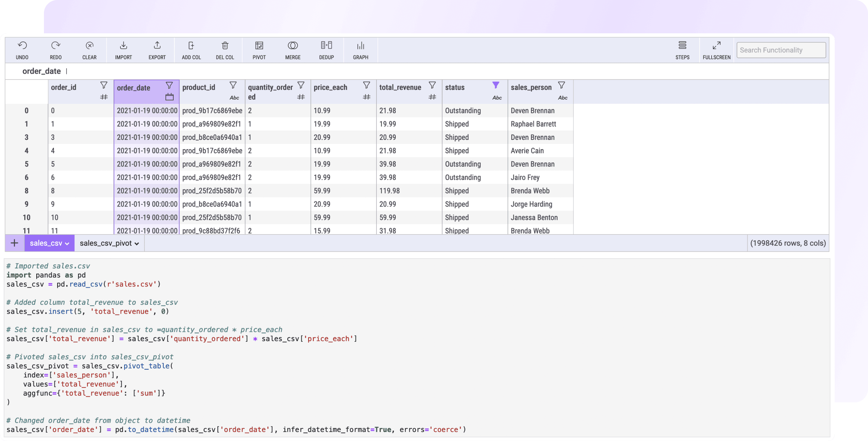This screenshot has width=868, height=441.
Task: Delete a column using Del Col
Action: point(225,50)
